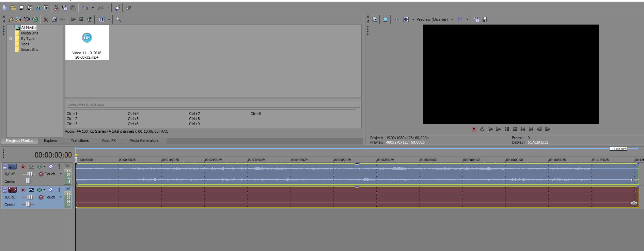Remove selected media with red X
Viewport: 644px width, 251px height.
tap(46, 19)
